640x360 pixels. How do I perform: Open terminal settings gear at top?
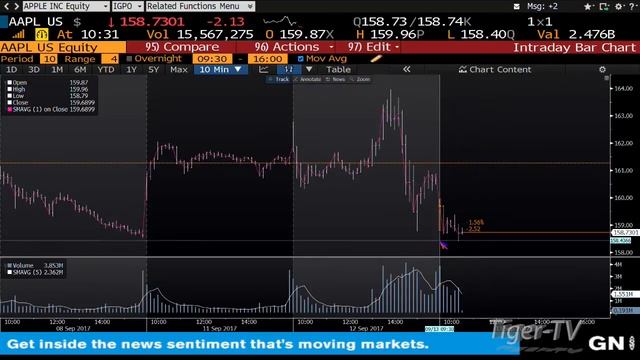point(619,7)
